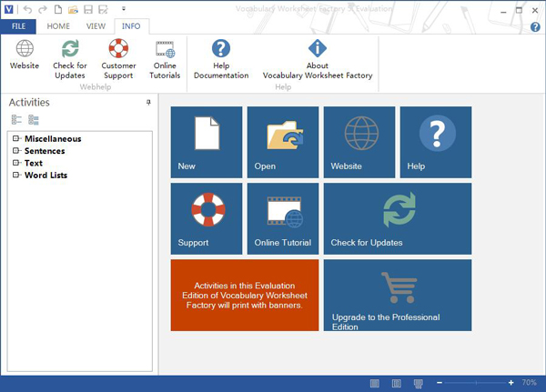Click the Undo icon in title bar
Image resolution: width=546 pixels, height=392 pixels.
coord(27,9)
